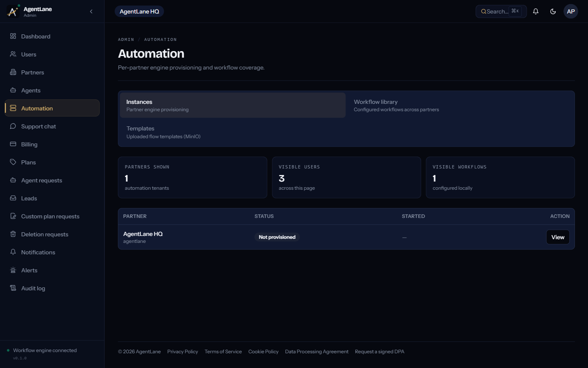This screenshot has width=588, height=368.
Task: Click the ADMIN breadcrumb
Action: (x=126, y=40)
